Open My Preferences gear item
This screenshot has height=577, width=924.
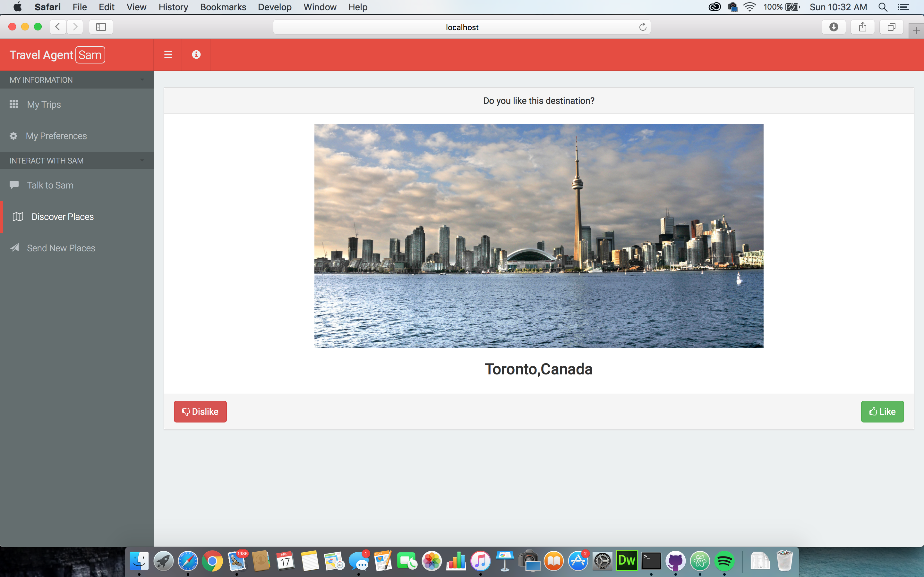pyautogui.click(x=56, y=136)
